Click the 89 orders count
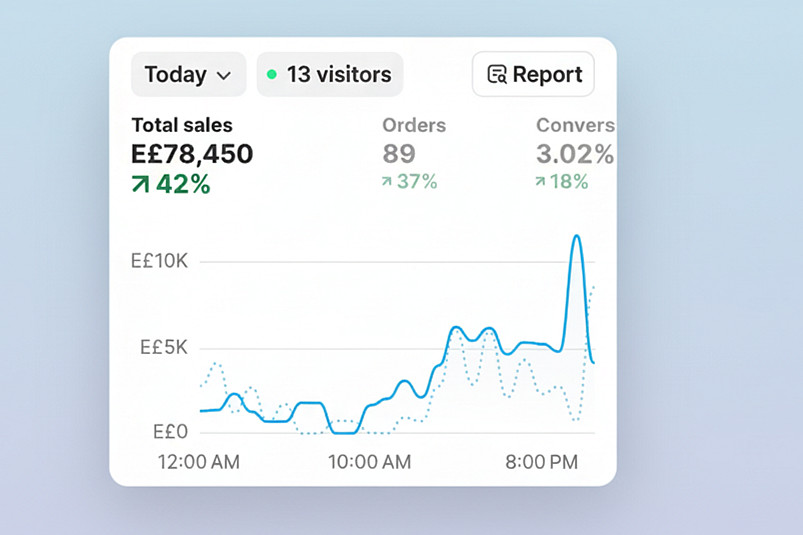 (400, 154)
